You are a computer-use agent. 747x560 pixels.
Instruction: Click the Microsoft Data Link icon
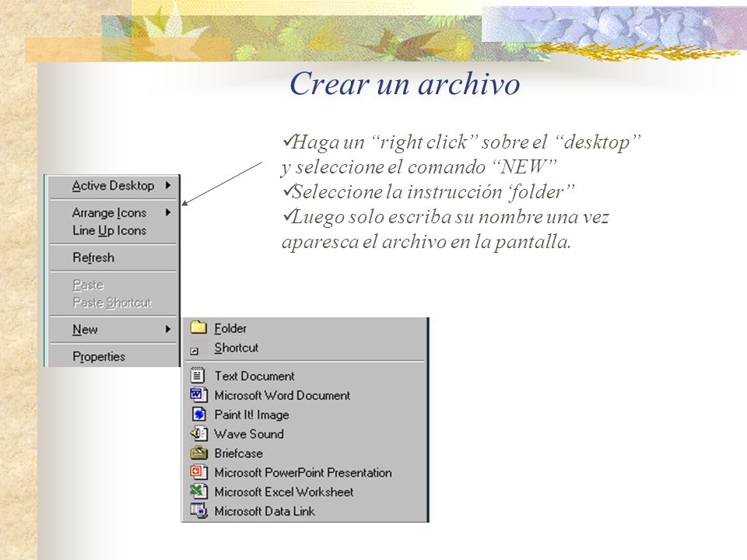[x=198, y=510]
